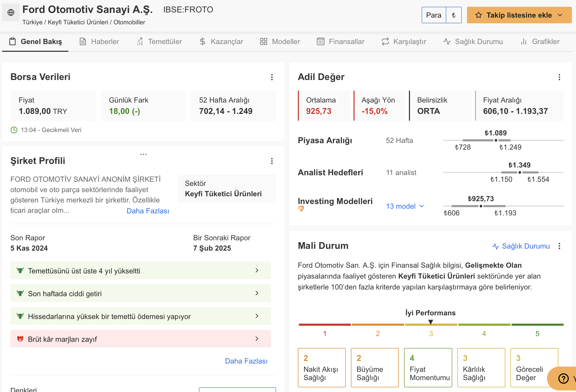Click the clipboard icon on Genel Bakış
Viewport: 576px width, 392px height.
12,42
